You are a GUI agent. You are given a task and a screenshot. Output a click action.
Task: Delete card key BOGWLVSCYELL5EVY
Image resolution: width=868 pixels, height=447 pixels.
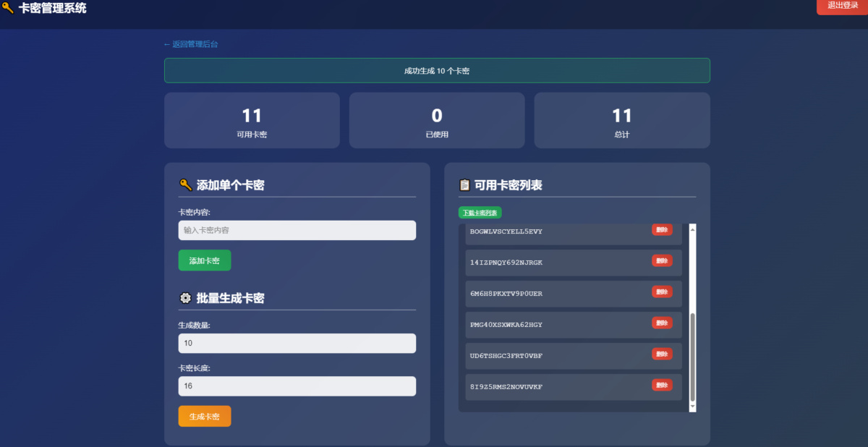(x=662, y=230)
